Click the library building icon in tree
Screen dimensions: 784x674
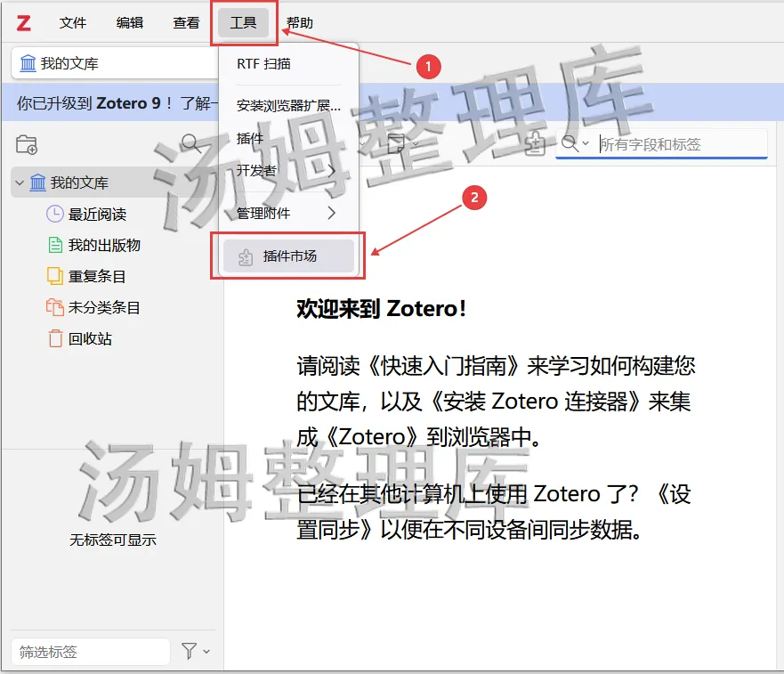coord(37,183)
